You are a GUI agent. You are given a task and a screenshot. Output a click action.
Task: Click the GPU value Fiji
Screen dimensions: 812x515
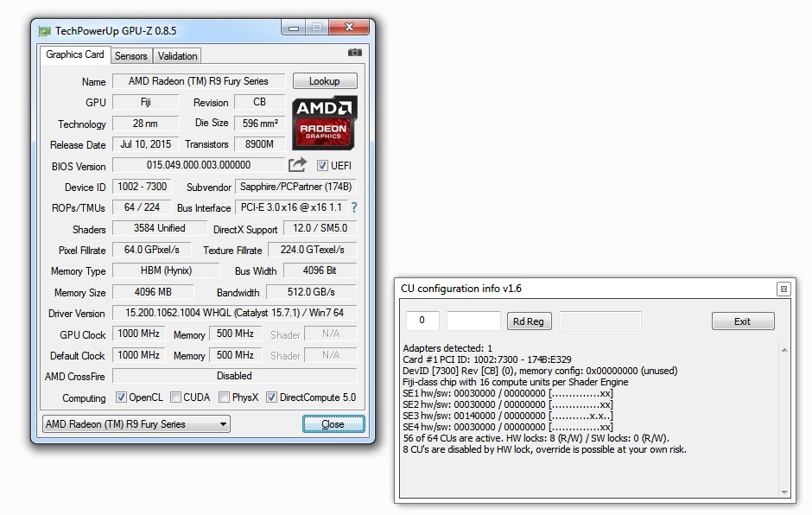click(x=145, y=102)
